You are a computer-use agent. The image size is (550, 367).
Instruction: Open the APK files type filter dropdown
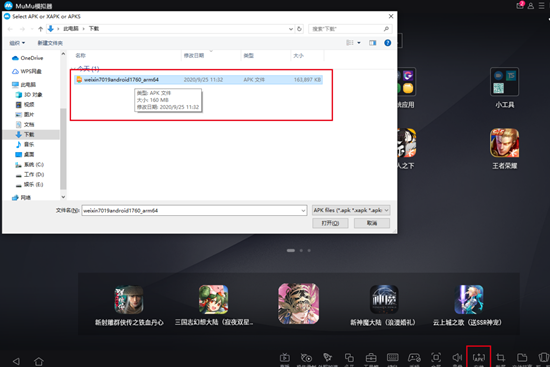click(351, 210)
